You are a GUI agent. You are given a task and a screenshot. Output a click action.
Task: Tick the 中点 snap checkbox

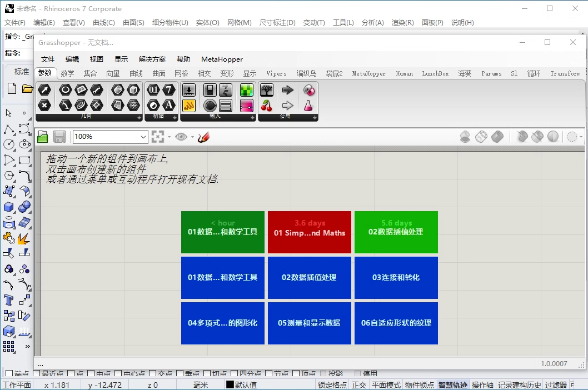tap(91, 373)
